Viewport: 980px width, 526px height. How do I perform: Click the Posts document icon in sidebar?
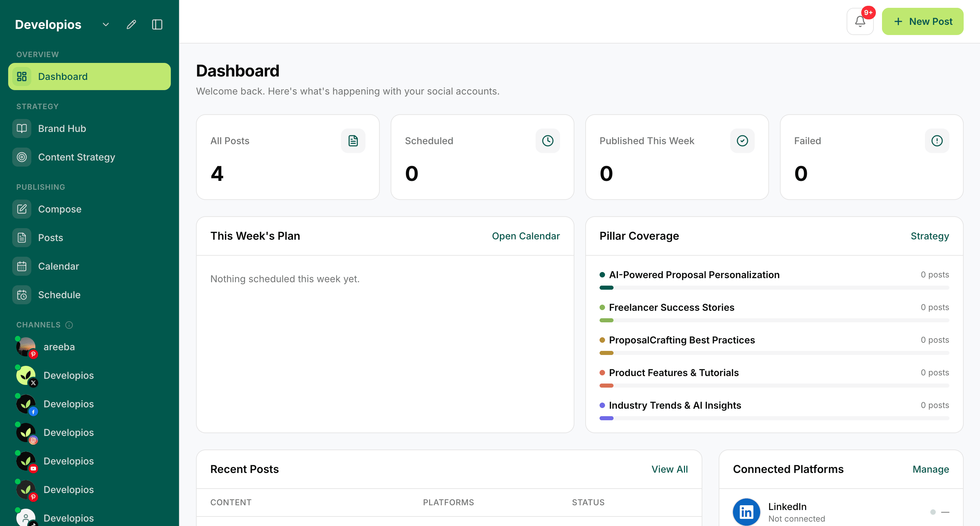tap(22, 238)
